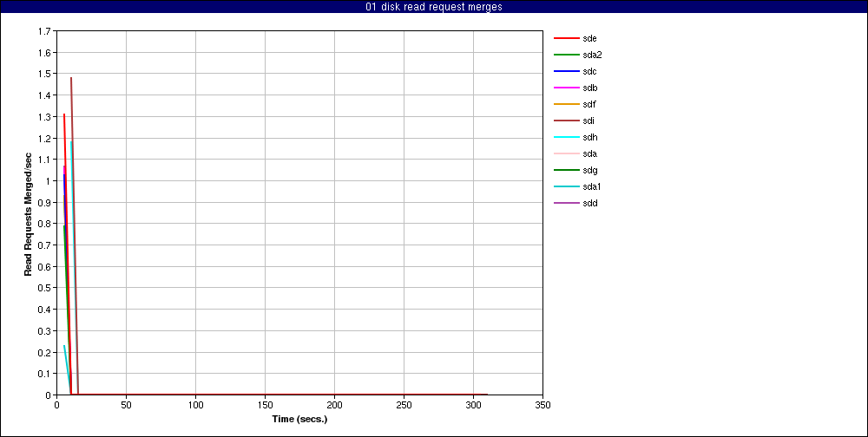Image resolution: width=868 pixels, height=437 pixels.
Task: Click the tallest brown peak near 1.5
Action: click(x=71, y=78)
